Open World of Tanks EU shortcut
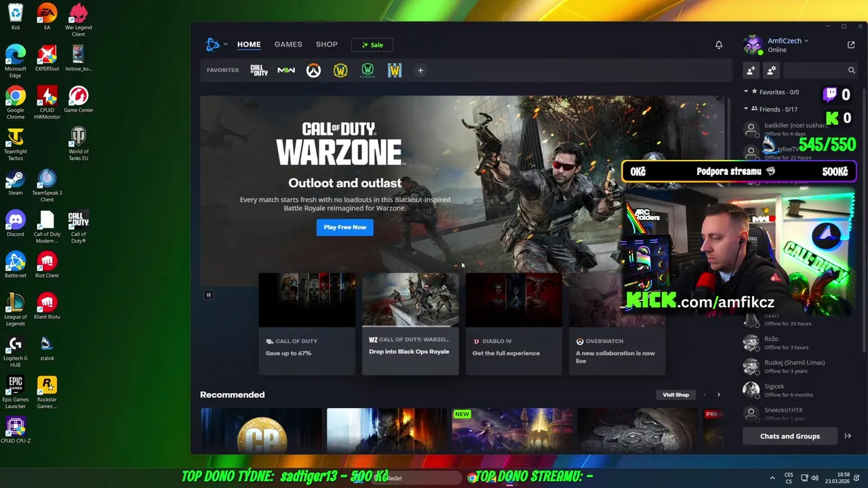Image resolution: width=868 pixels, height=488 pixels. 79,144
